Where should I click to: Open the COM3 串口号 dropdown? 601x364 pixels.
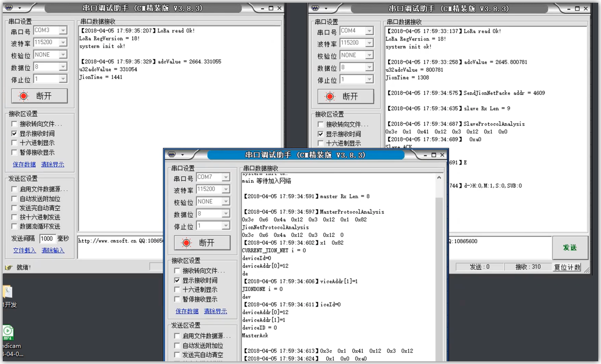tap(63, 30)
